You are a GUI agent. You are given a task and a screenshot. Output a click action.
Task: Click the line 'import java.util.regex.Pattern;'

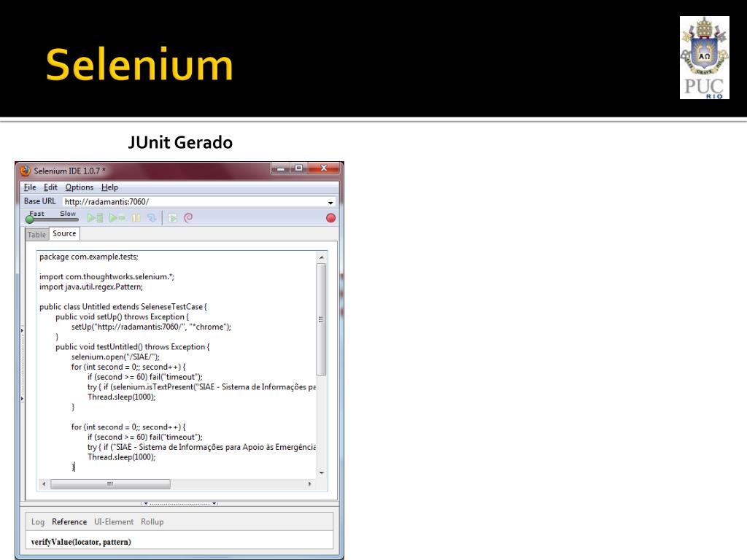91,287
